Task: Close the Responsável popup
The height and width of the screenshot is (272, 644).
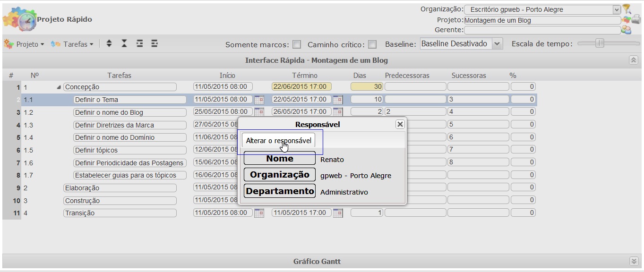Action: (400, 124)
